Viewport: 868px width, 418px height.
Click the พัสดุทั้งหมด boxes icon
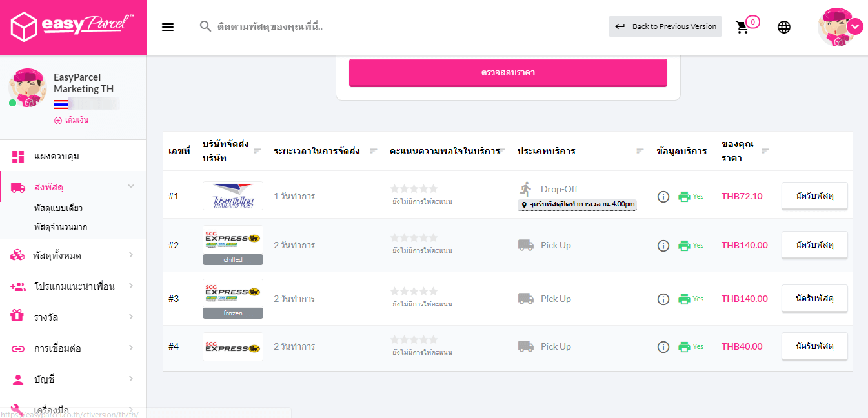[x=18, y=255]
